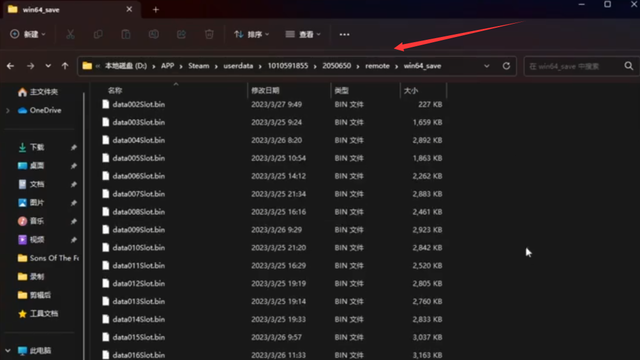Select the win64_save tab
The image size is (640, 360).
pyautogui.click(x=71, y=10)
